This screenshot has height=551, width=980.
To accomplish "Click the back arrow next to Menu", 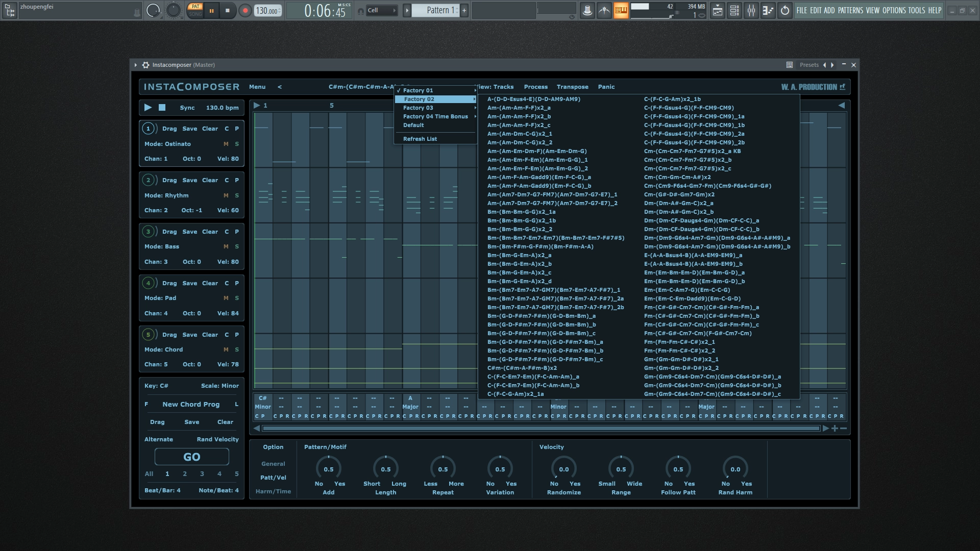I will click(280, 87).
